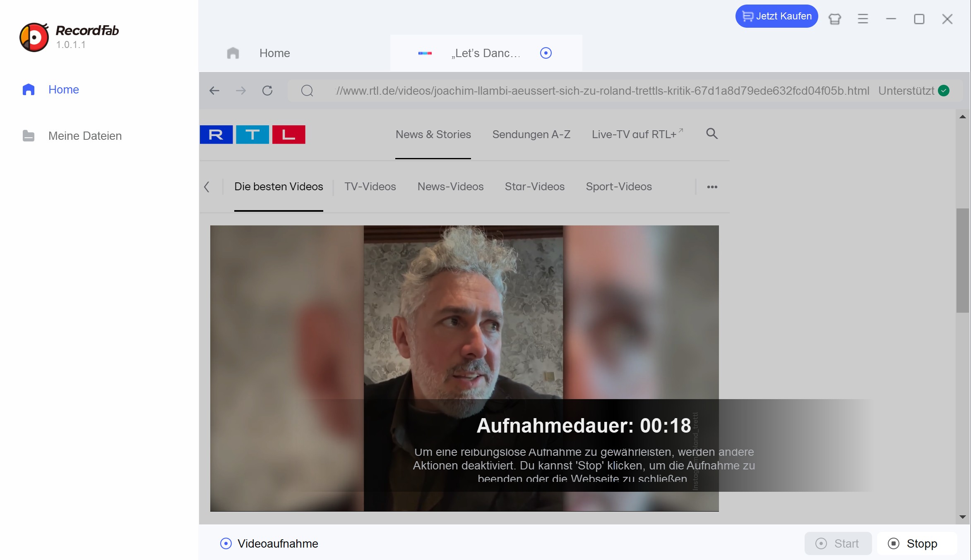Click the address bar search icon
The image size is (971, 560).
pos(307,91)
